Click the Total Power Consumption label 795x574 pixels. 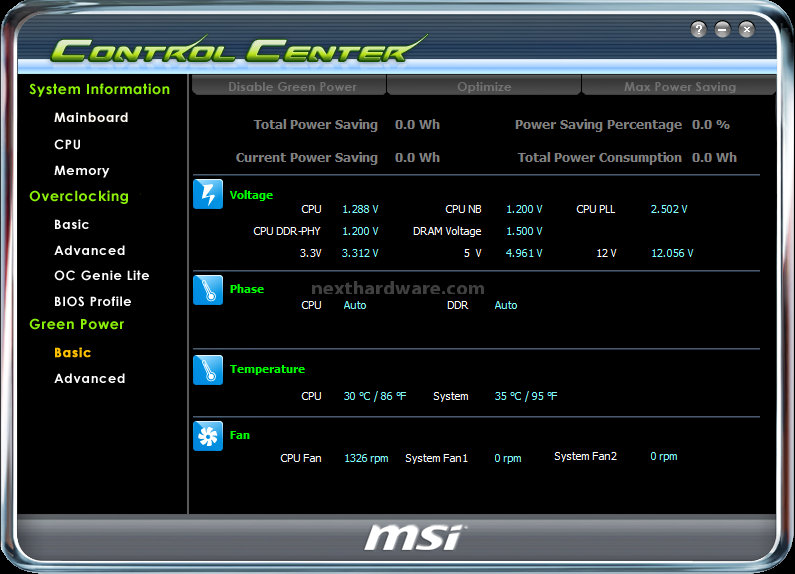(600, 158)
